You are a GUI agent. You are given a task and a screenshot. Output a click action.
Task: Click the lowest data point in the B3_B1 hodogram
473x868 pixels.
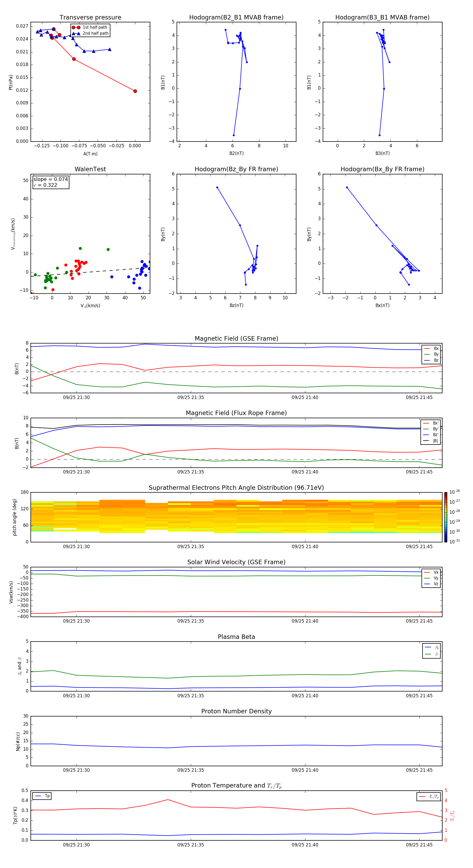click(x=379, y=135)
